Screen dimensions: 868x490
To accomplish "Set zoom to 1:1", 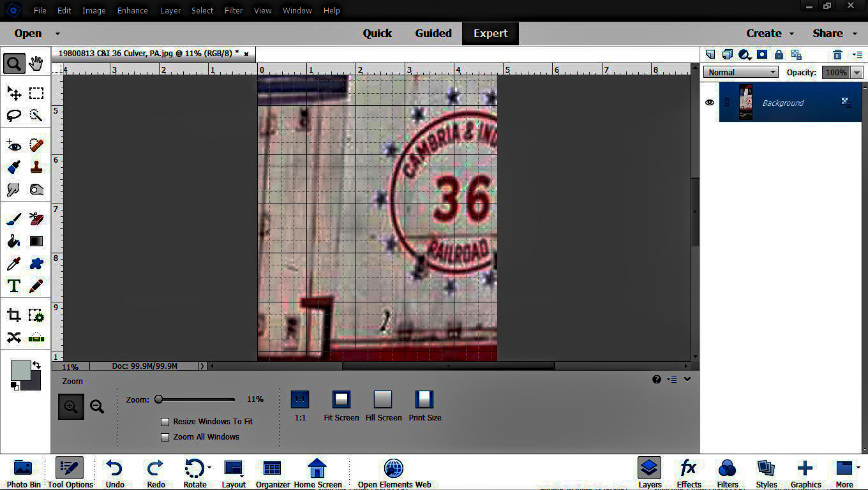I will pos(300,399).
